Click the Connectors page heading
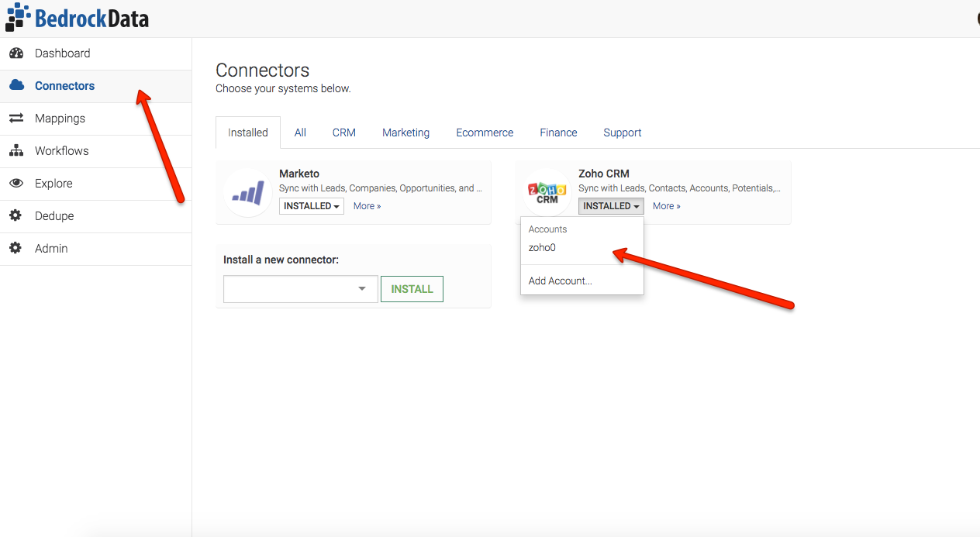 coord(263,70)
